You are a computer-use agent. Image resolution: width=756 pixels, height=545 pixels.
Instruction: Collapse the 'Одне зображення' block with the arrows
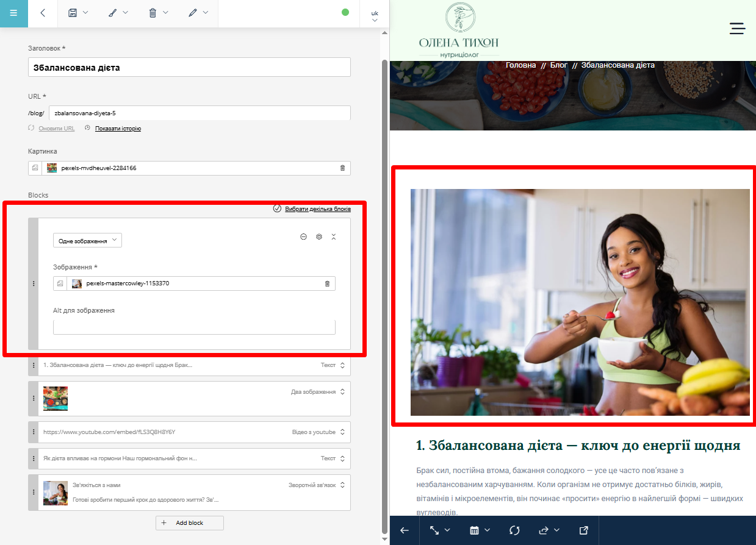pos(334,237)
